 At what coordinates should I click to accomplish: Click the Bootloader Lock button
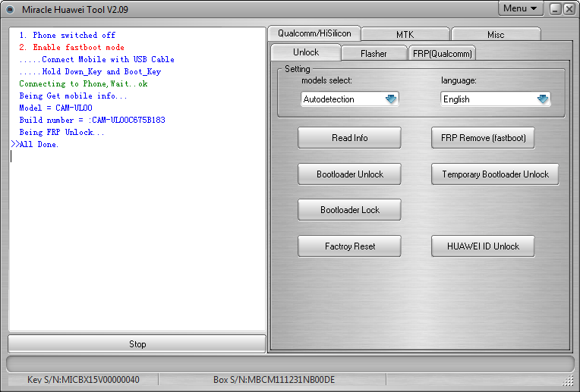[x=349, y=210]
